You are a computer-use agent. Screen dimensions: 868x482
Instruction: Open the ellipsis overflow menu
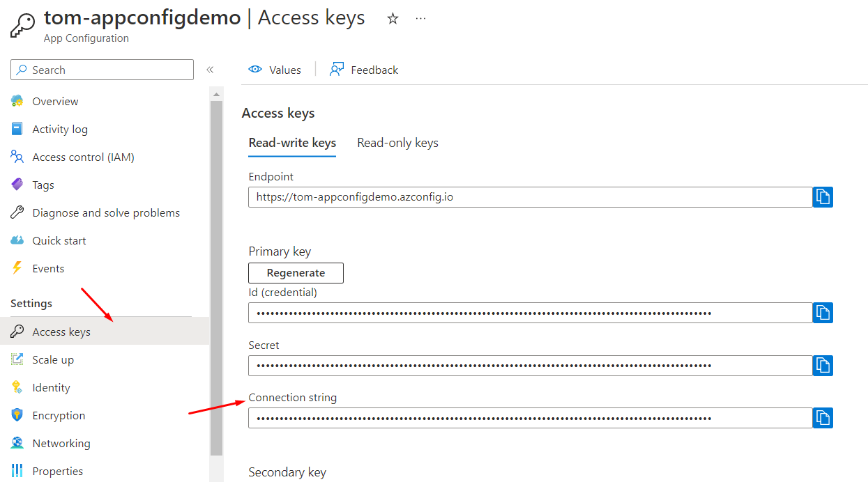pos(420,19)
